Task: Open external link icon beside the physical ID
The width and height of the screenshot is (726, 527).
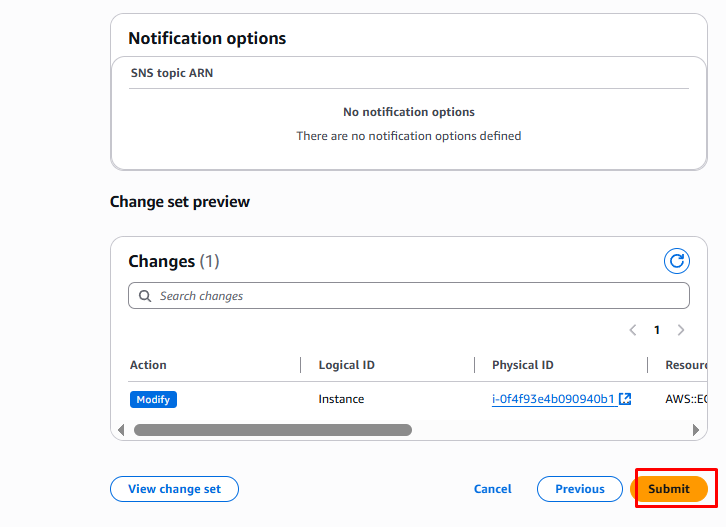Action: tap(625, 399)
